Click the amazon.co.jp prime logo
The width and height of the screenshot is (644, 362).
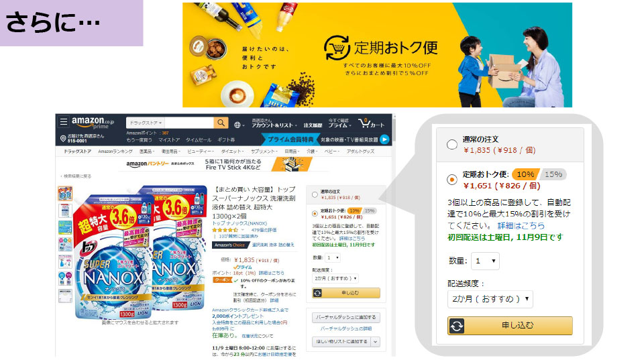(x=93, y=123)
